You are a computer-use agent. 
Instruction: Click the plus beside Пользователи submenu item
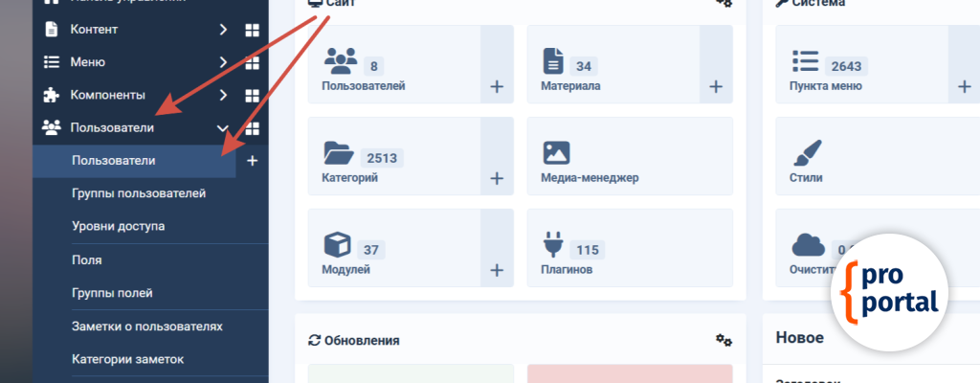252,161
